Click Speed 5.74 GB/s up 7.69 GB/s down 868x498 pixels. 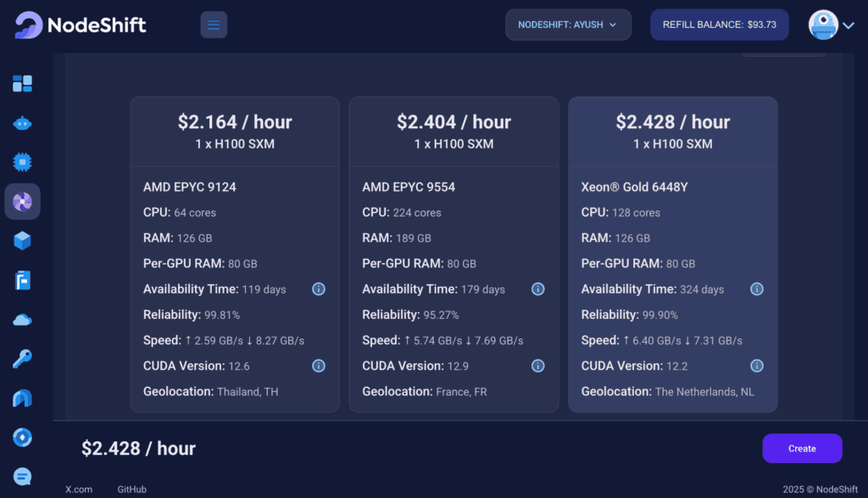pos(442,341)
